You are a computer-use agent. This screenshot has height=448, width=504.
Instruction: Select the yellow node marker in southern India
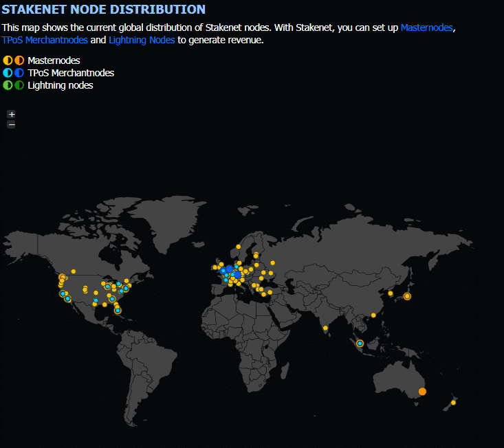325,328
